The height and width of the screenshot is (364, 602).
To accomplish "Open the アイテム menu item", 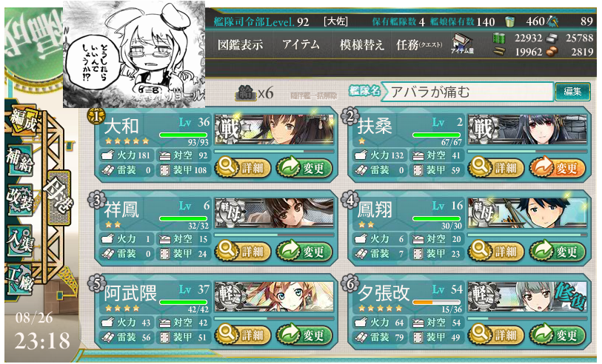I will click(301, 45).
